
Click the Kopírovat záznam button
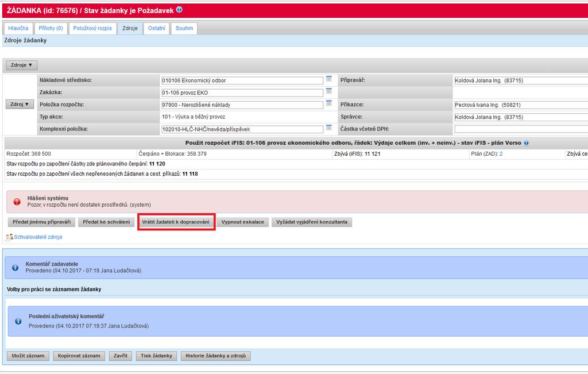[79, 356]
